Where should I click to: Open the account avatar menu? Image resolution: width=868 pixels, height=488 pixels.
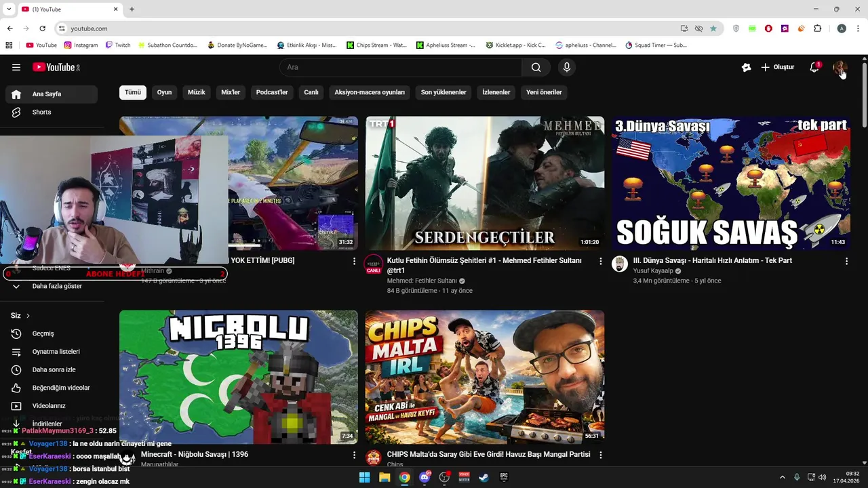840,67
